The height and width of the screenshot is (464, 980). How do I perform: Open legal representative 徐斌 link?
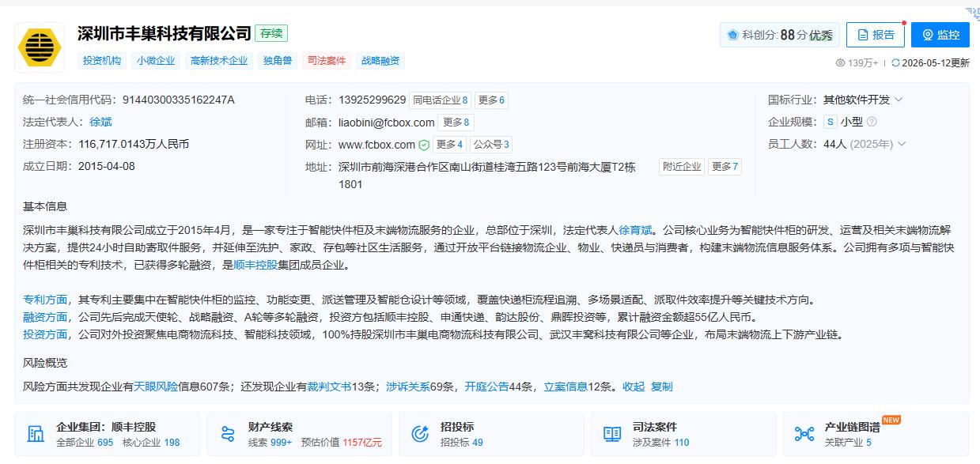(x=100, y=122)
